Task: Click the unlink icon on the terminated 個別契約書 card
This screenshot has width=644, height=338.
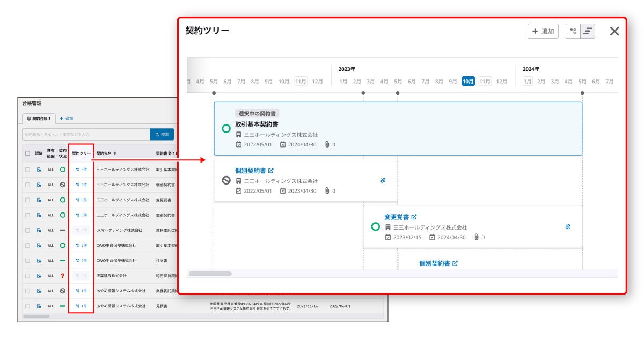Action: pyautogui.click(x=383, y=180)
